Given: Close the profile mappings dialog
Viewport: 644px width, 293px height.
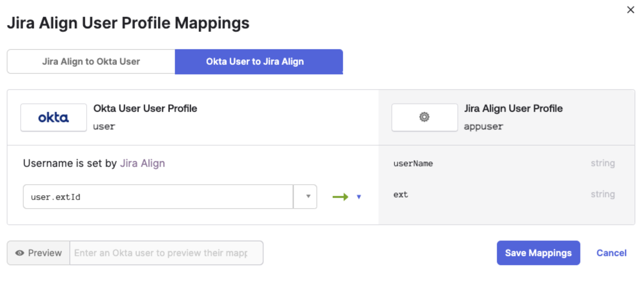Looking at the screenshot, I should (630, 10).
